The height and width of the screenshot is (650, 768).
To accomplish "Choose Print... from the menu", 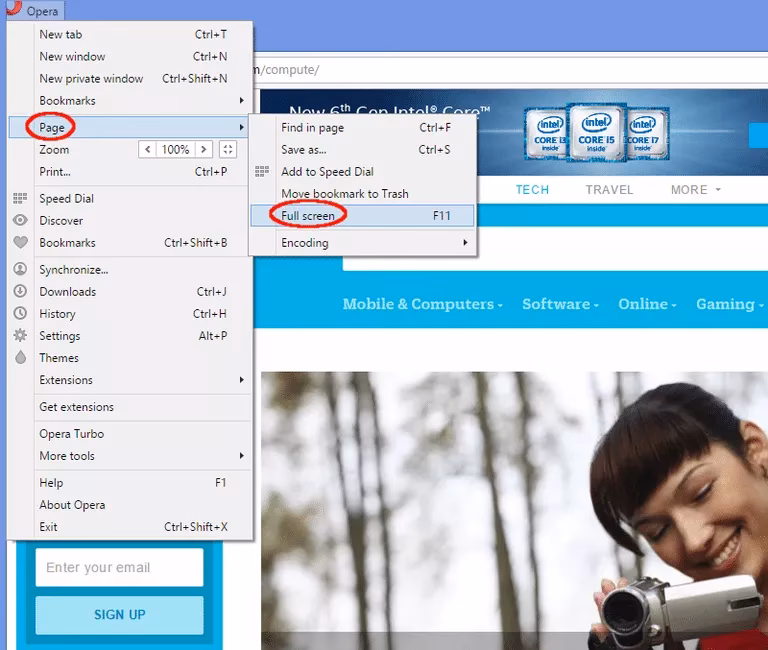I will (131, 171).
